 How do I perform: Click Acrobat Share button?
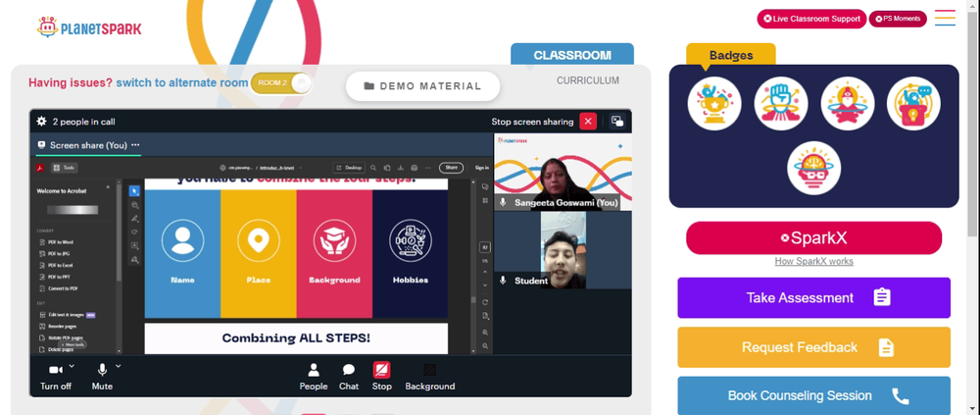[451, 167]
